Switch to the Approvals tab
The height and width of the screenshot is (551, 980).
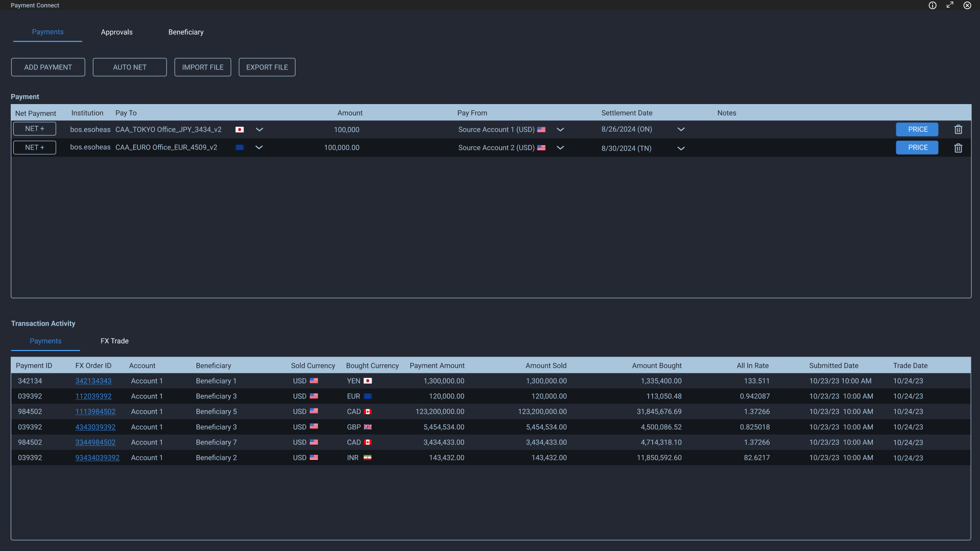[116, 32]
